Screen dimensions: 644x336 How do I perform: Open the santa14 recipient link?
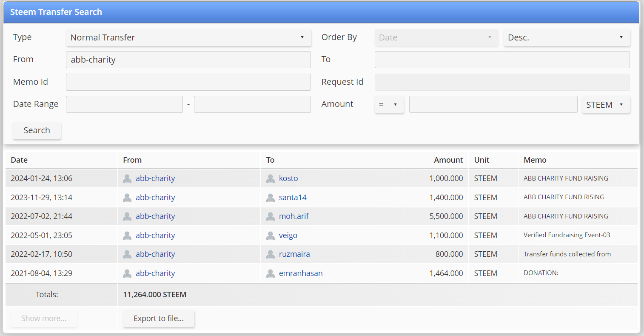[x=293, y=198]
